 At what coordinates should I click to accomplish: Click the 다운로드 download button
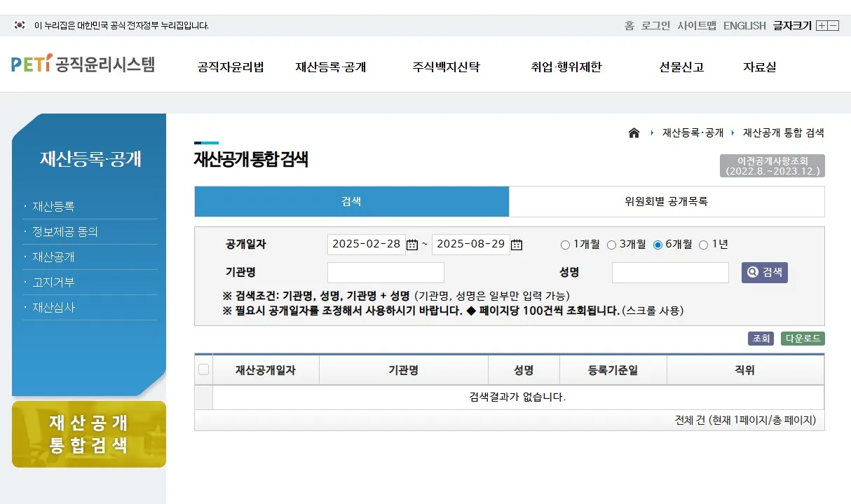[x=802, y=339]
